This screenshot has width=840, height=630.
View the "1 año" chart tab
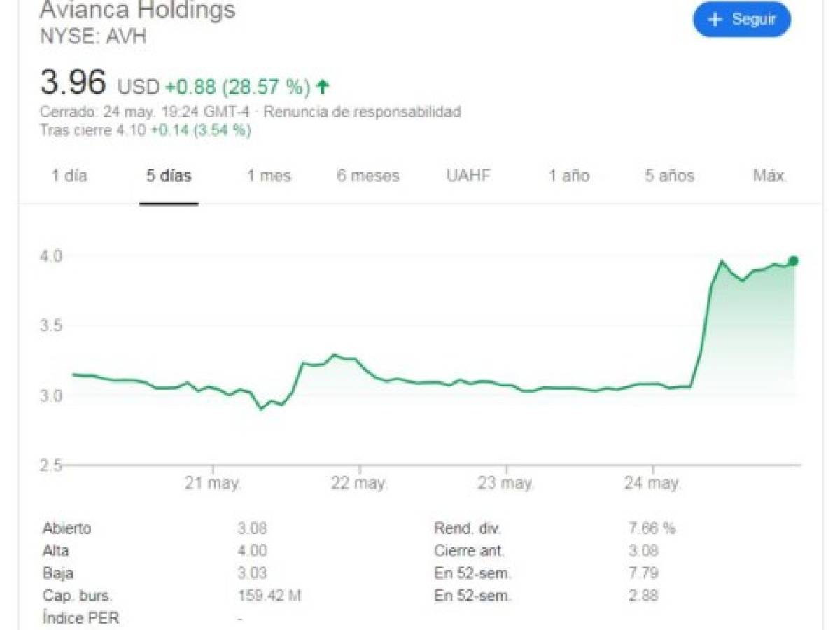569,176
